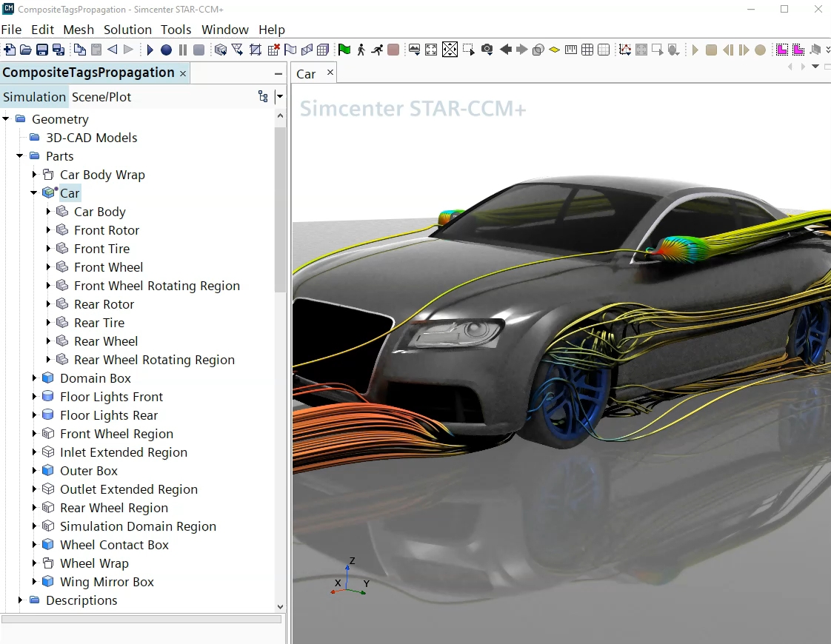Select the Front Wheel Rotating Region item
Image resolution: width=831 pixels, height=644 pixels.
pos(156,286)
